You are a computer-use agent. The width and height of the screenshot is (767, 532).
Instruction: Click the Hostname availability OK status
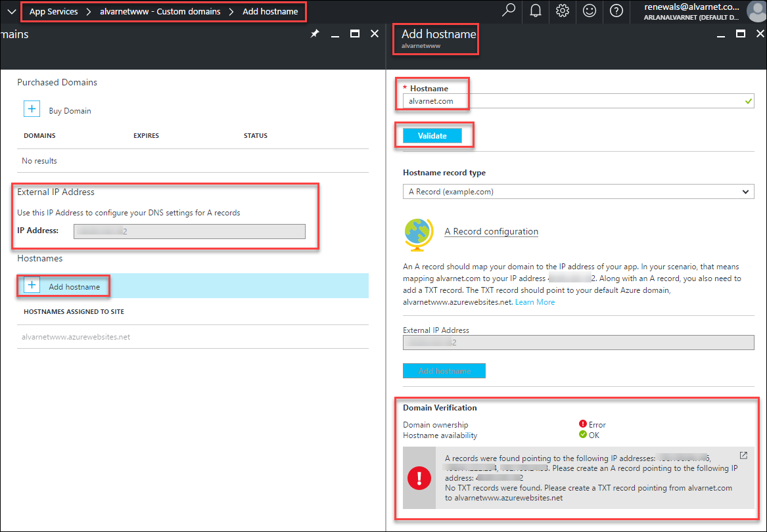[x=589, y=435]
